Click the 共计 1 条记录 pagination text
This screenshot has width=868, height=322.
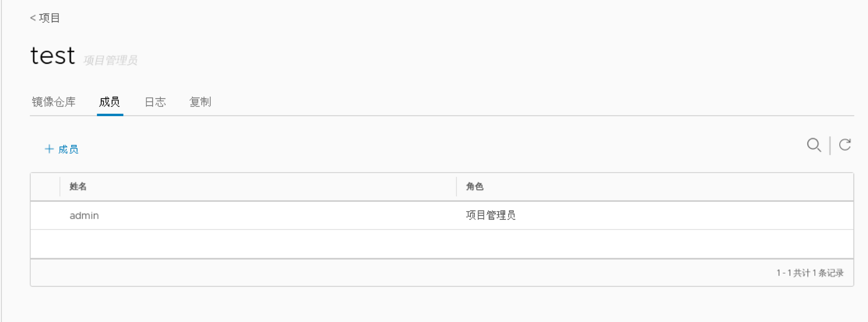[810, 273]
